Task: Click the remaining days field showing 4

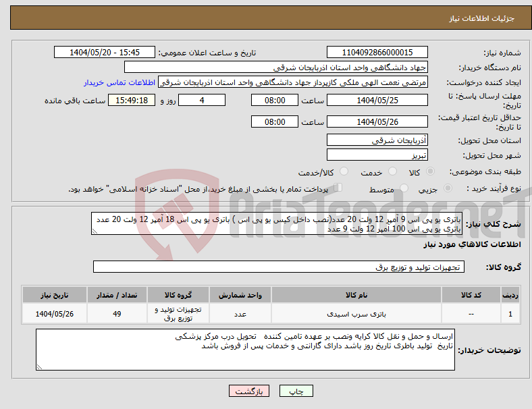Action: pos(202,100)
